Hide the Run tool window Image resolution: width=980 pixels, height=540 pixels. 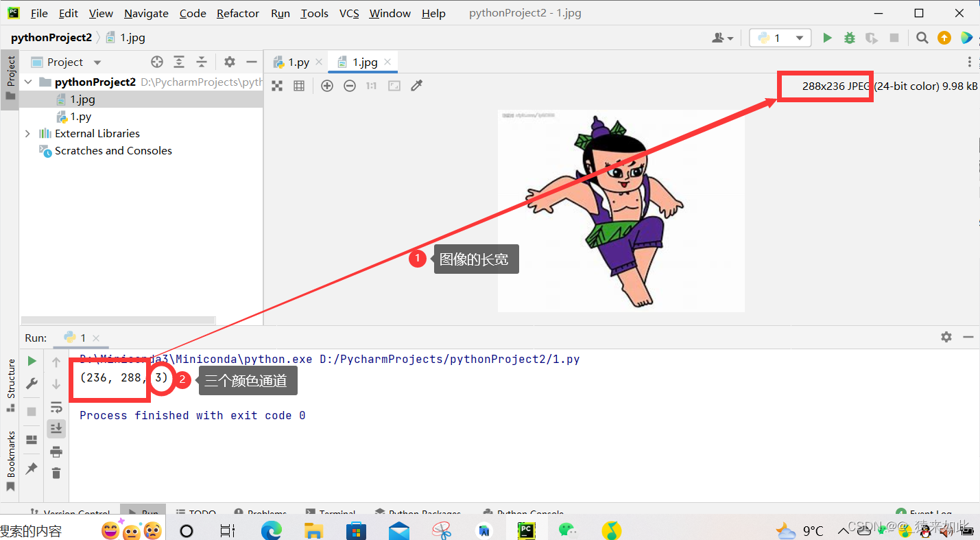tap(968, 337)
